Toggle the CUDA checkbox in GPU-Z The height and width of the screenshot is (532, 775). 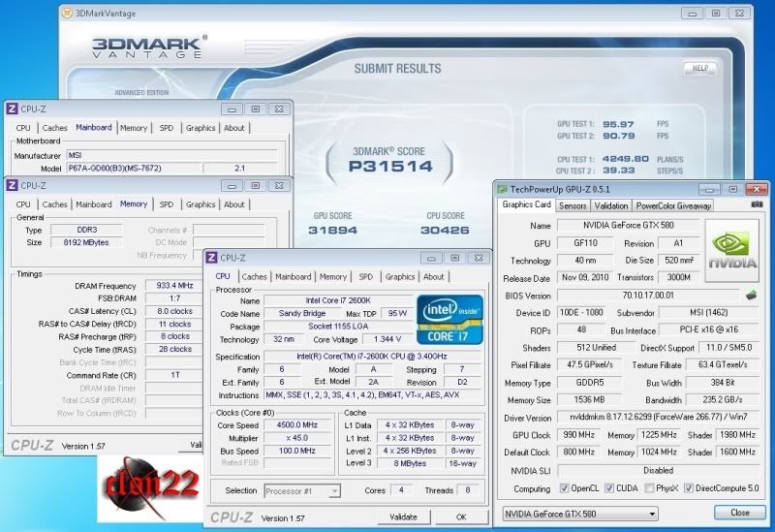pos(609,488)
